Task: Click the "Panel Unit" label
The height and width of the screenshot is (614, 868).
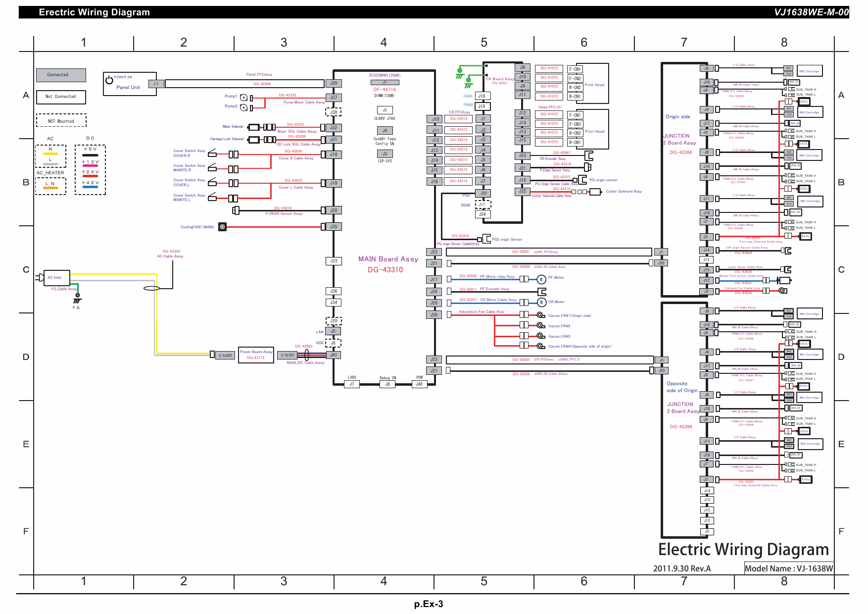Action: tap(128, 88)
